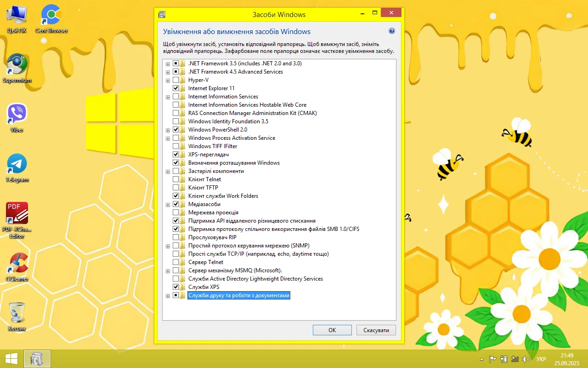Expand the Internet Information Services tree node
The image size is (588, 368).
168,97
